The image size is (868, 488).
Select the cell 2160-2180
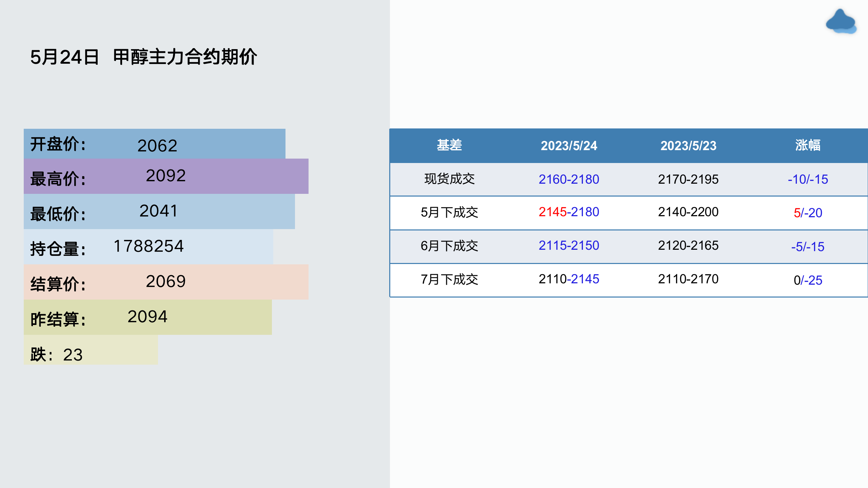[569, 179]
